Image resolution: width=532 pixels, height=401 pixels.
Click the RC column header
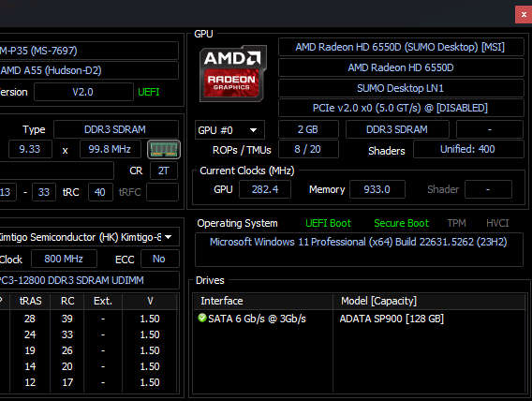67,301
